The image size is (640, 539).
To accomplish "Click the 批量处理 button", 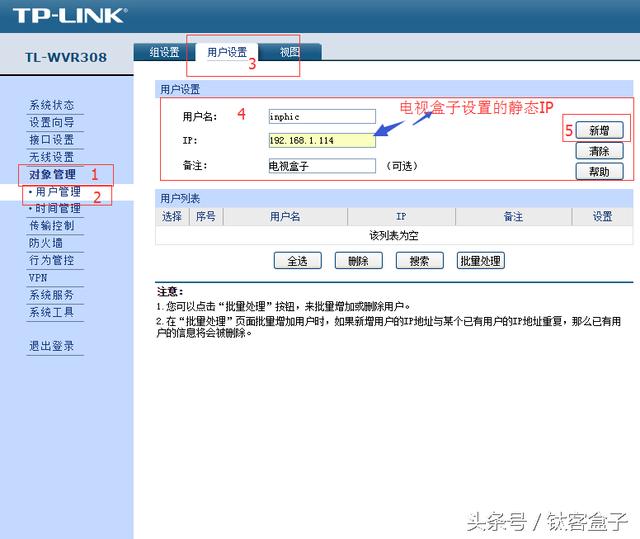I will click(x=480, y=261).
